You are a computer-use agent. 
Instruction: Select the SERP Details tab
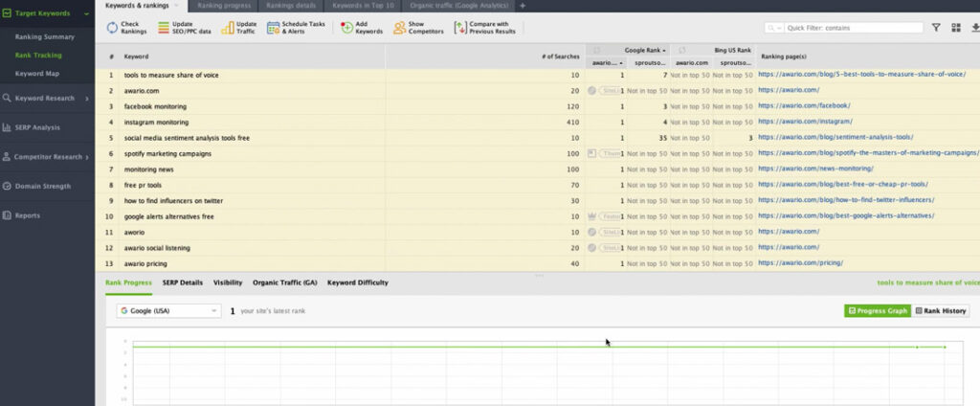pos(183,282)
